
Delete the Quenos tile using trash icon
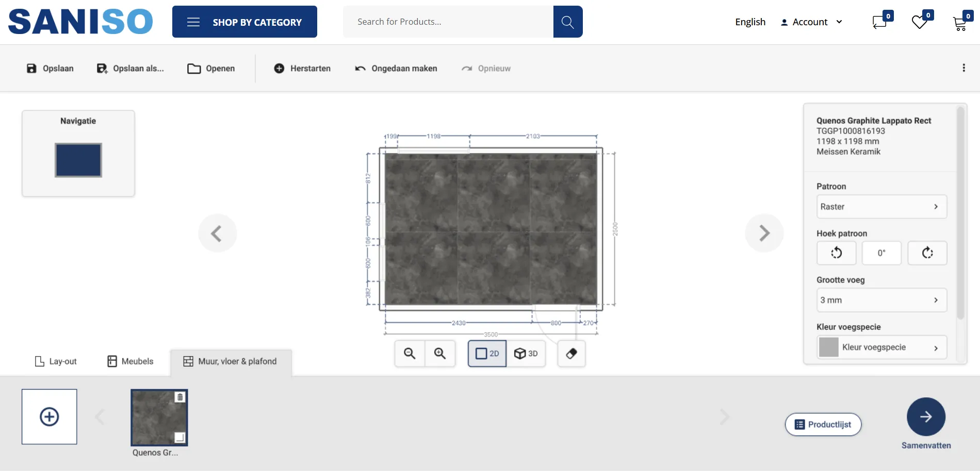(180, 397)
